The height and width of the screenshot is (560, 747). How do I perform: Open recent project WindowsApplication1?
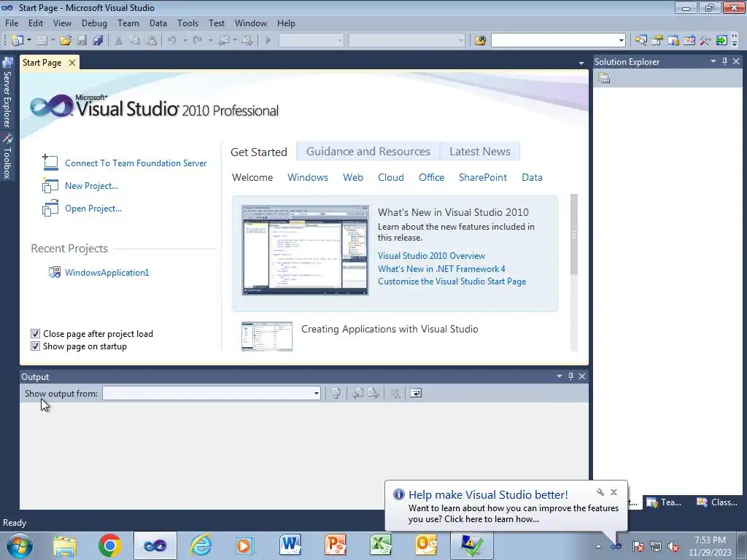(x=107, y=273)
